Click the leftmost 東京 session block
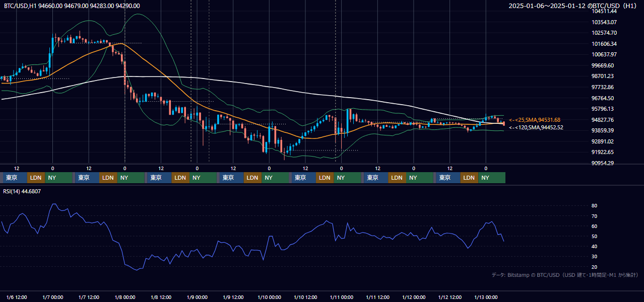644x302 pixels. pos(15,178)
